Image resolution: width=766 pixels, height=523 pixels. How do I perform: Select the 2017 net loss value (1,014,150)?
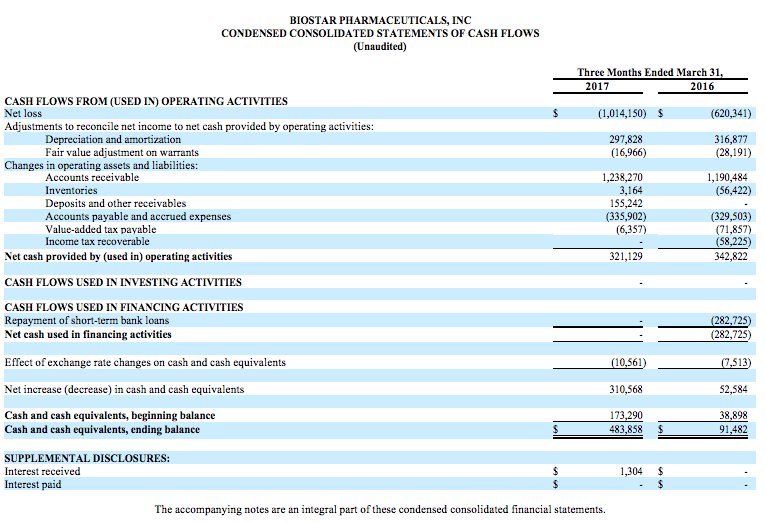[x=621, y=114]
